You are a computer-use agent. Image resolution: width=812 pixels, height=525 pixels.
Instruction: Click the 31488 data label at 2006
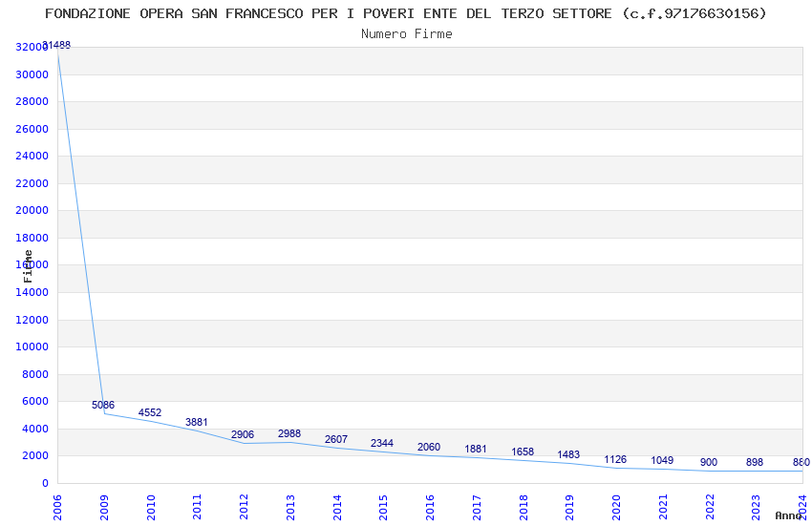[56, 45]
